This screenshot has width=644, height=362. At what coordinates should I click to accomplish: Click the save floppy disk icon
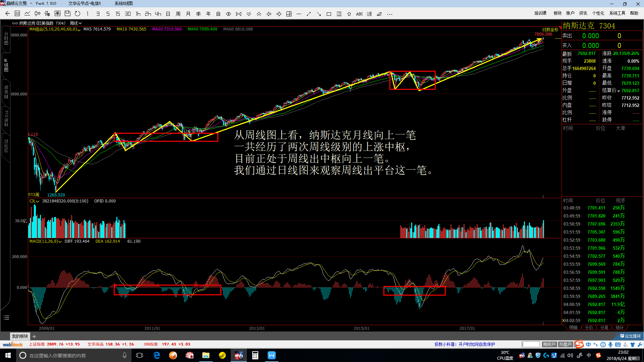pos(67,14)
